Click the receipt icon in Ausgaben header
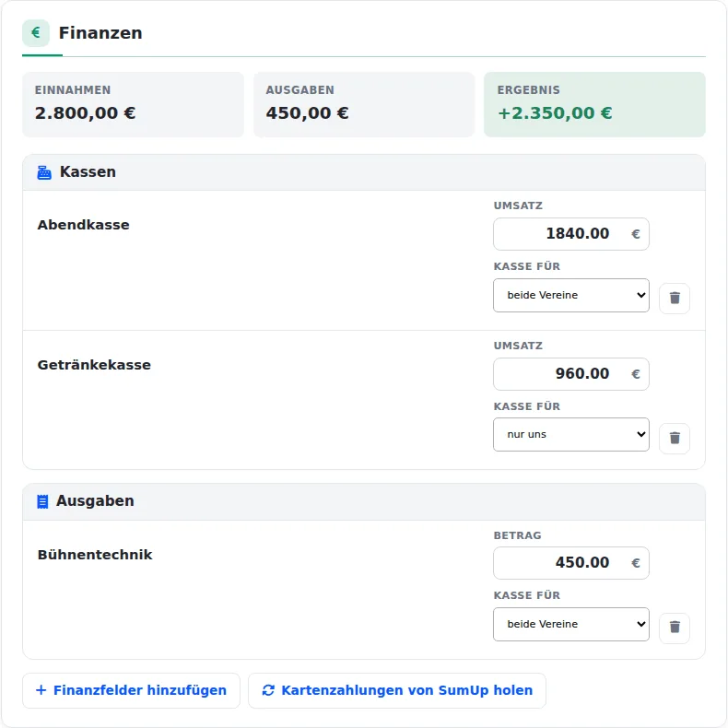 (42, 501)
